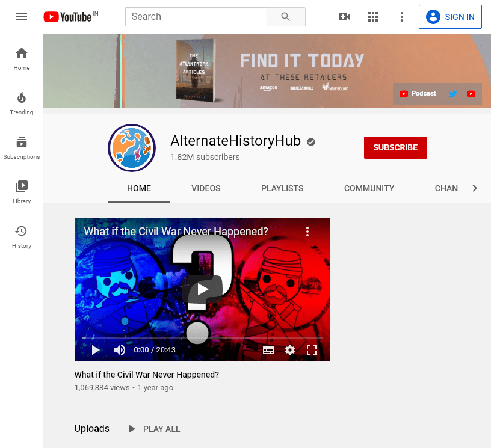Open the video player's more options dots
Image resolution: width=491 pixels, height=448 pixels.
[307, 232]
